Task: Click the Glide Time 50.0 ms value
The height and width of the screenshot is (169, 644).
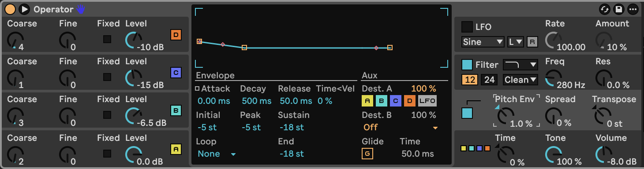Action: [418, 154]
